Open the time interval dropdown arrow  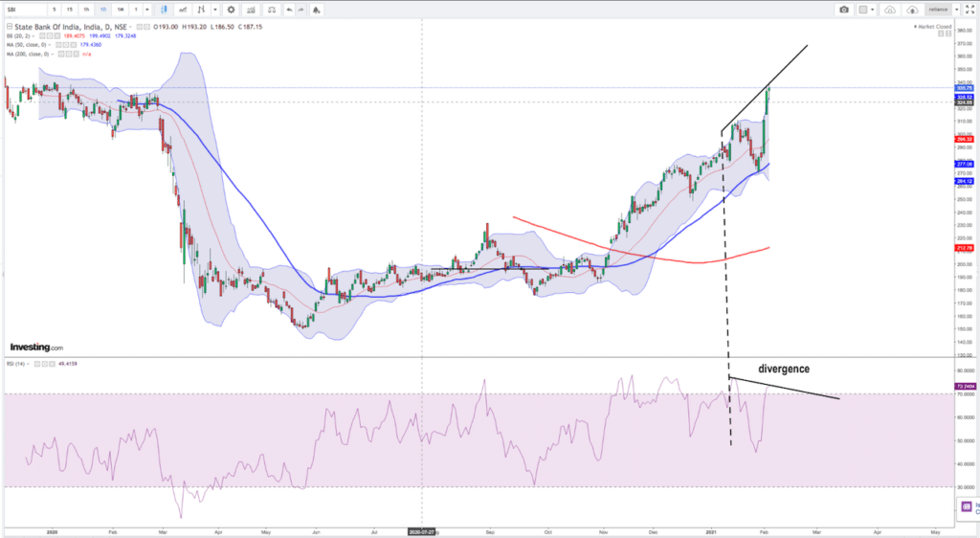tap(147, 10)
